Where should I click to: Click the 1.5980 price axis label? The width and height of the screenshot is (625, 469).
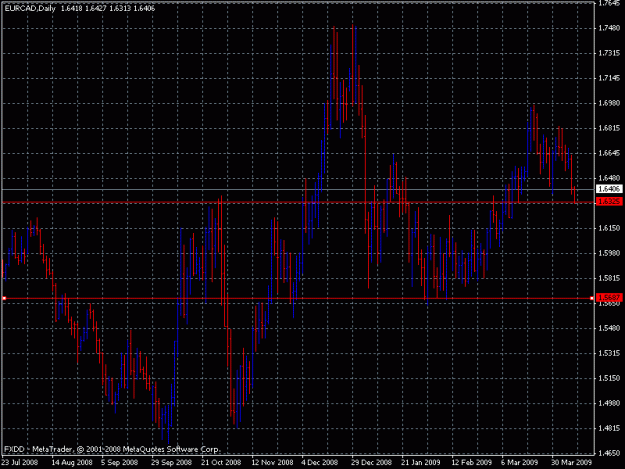tap(609, 253)
